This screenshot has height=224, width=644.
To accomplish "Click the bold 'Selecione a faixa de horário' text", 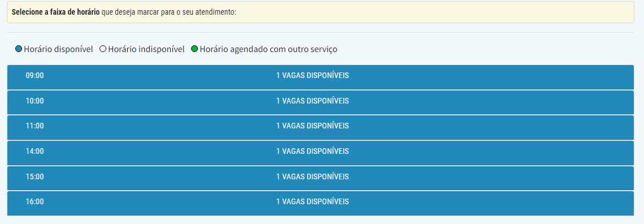I will point(55,12).
